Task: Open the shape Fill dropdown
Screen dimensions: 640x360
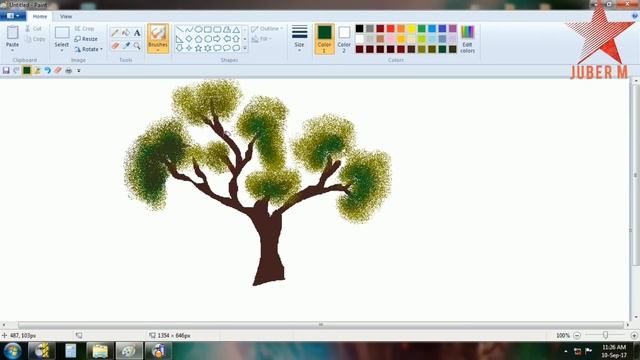Action: (x=262, y=39)
